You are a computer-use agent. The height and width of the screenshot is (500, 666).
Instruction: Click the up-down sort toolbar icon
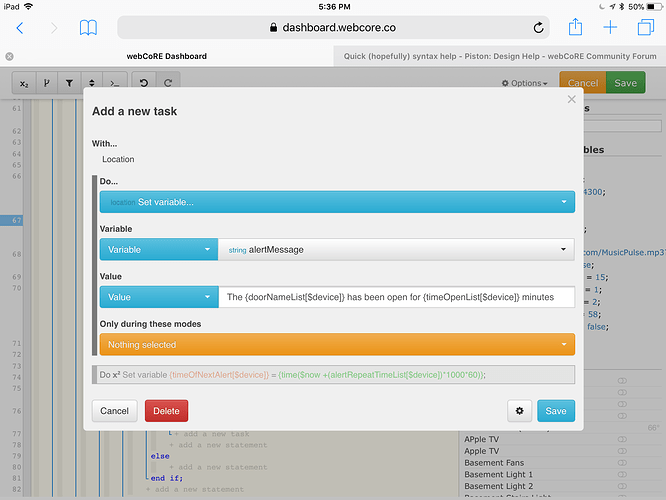92,83
